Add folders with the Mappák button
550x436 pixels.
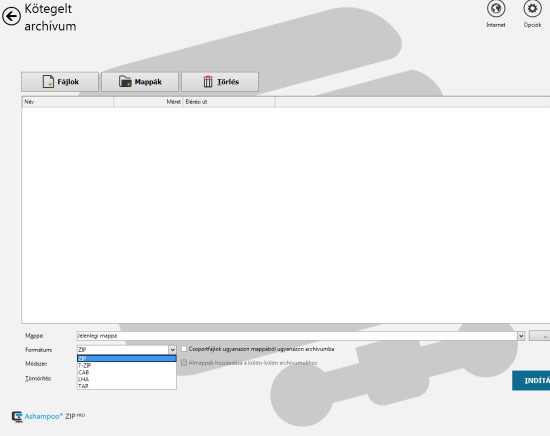coord(140,82)
